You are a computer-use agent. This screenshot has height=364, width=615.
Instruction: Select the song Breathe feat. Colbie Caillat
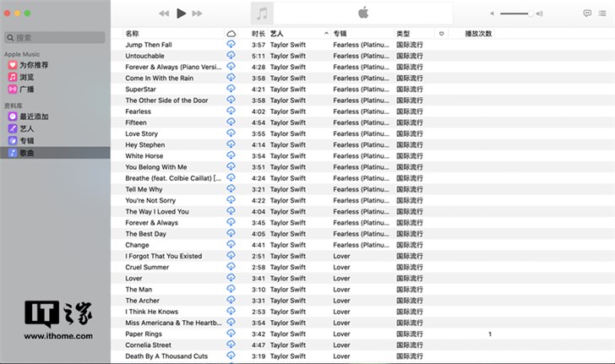173,178
